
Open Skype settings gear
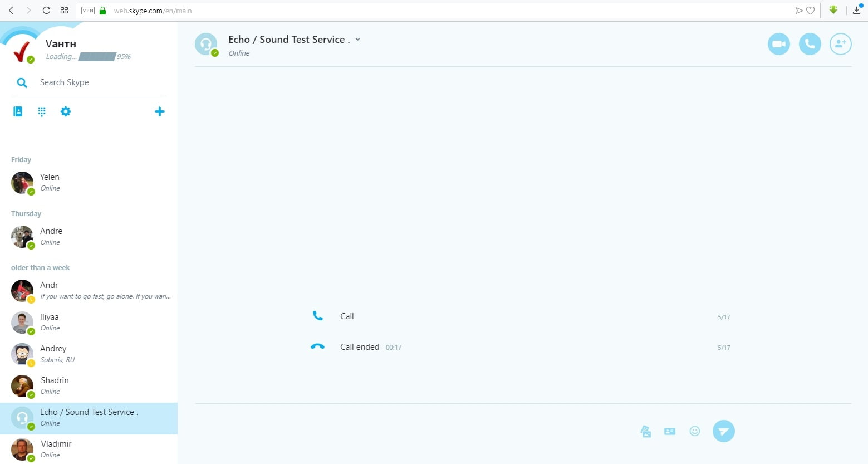coord(66,111)
